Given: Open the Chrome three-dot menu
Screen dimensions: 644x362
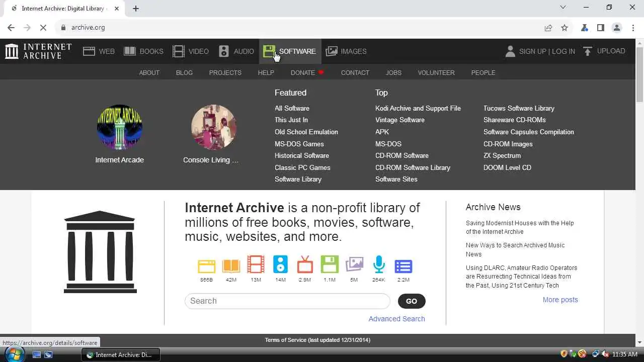Looking at the screenshot, I should pos(633,28).
